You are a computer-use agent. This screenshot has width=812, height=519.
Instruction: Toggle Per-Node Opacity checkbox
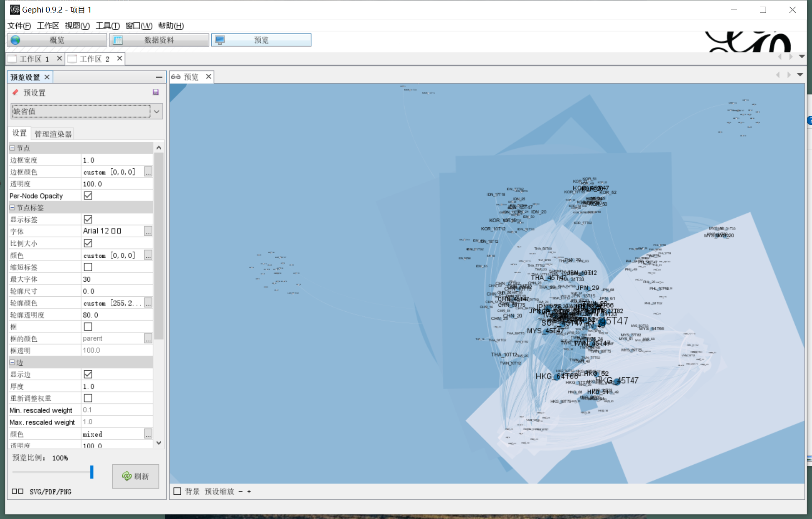pyautogui.click(x=88, y=196)
